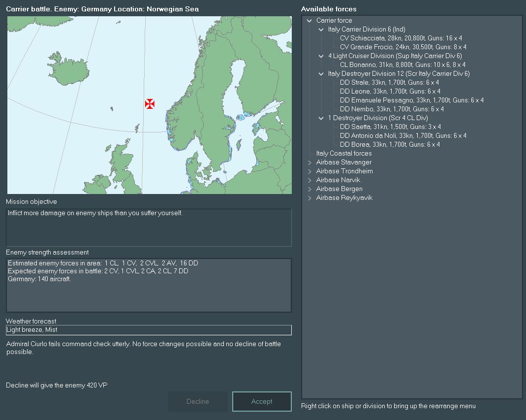Click the greyed-out Decline button
Image resolution: width=526 pixels, height=420 pixels.
click(x=198, y=401)
